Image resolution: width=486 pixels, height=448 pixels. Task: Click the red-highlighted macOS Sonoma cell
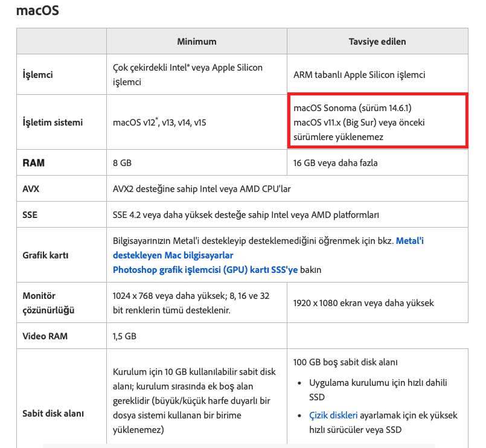tap(377, 122)
